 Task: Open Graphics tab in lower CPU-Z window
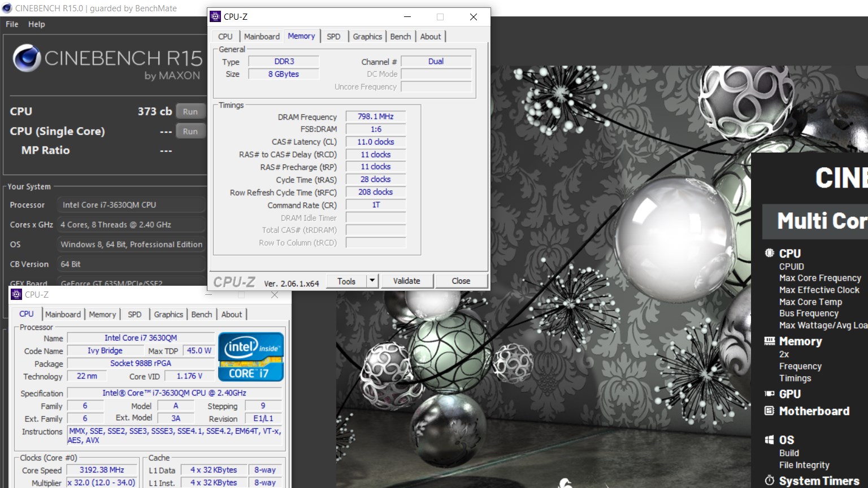[x=168, y=314]
